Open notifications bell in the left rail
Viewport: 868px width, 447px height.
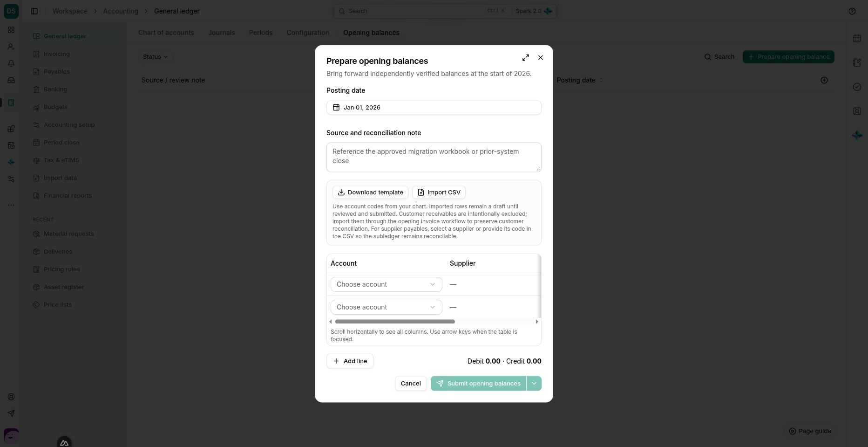(x=11, y=63)
